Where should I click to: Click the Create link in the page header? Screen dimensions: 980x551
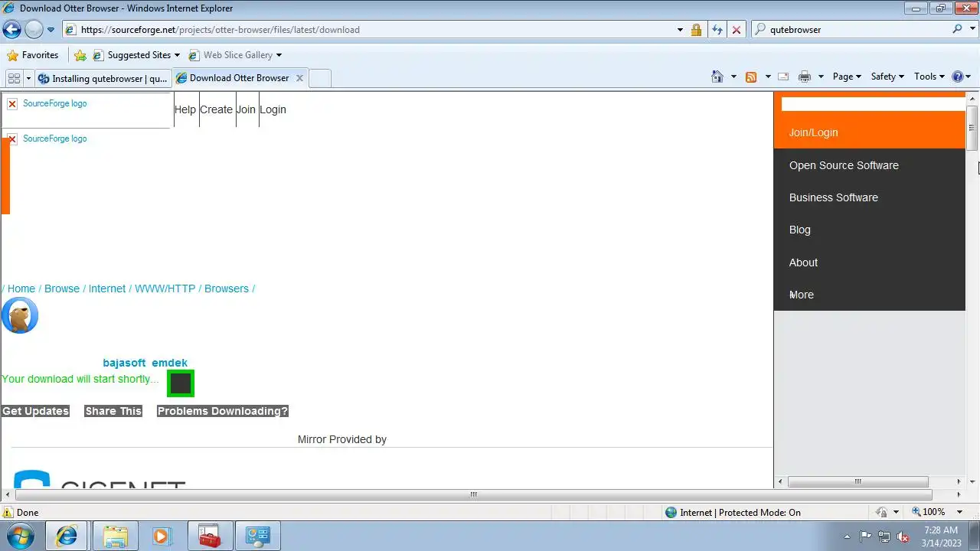coord(216,109)
